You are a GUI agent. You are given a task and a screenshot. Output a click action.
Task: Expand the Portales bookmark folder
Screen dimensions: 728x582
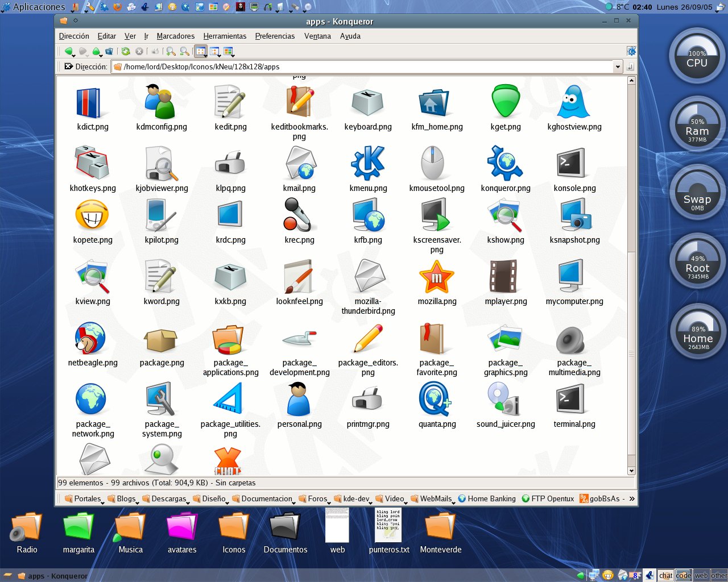click(83, 498)
